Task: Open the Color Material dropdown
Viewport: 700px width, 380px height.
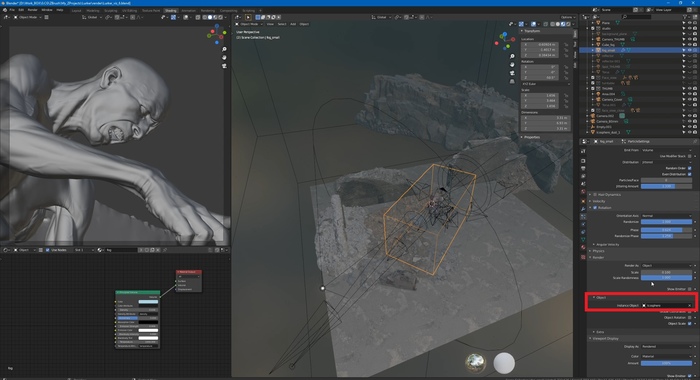Action: (667, 356)
